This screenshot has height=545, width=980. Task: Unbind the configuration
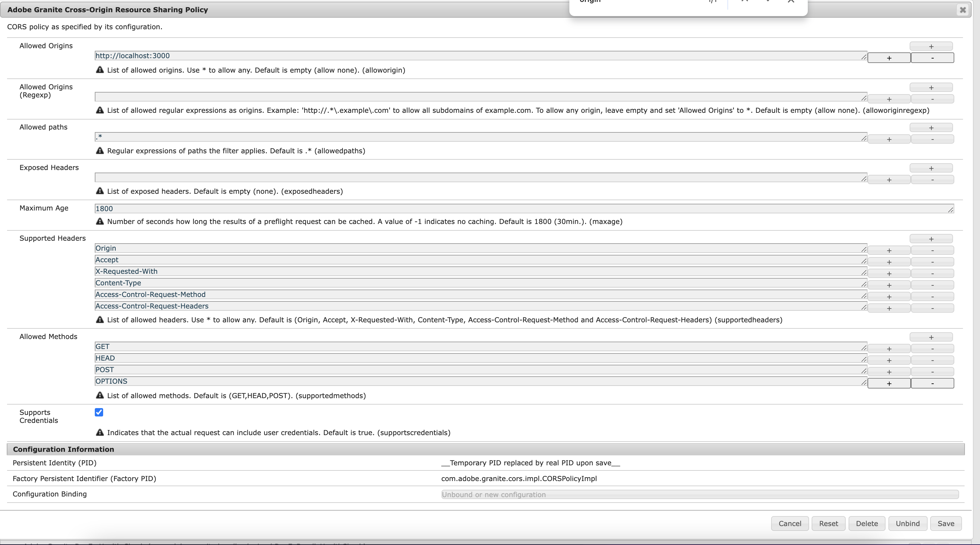click(908, 523)
